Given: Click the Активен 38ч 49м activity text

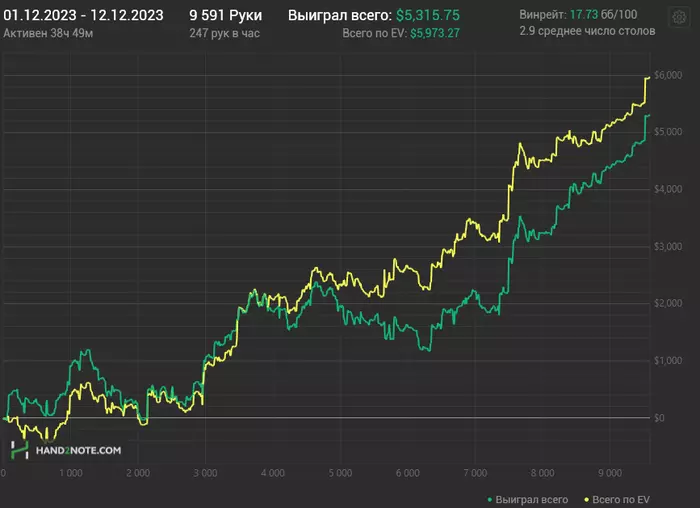Looking at the screenshot, I should pyautogui.click(x=48, y=33).
